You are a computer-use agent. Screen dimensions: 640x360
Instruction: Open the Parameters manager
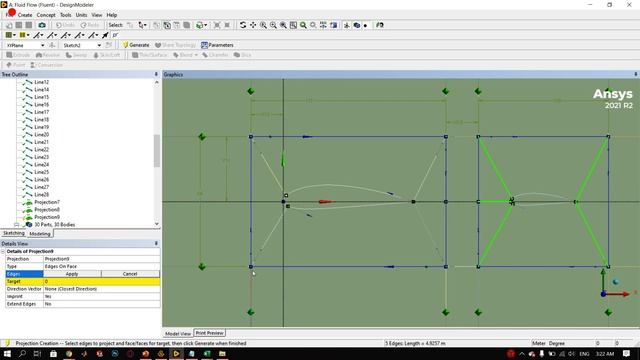click(217, 45)
